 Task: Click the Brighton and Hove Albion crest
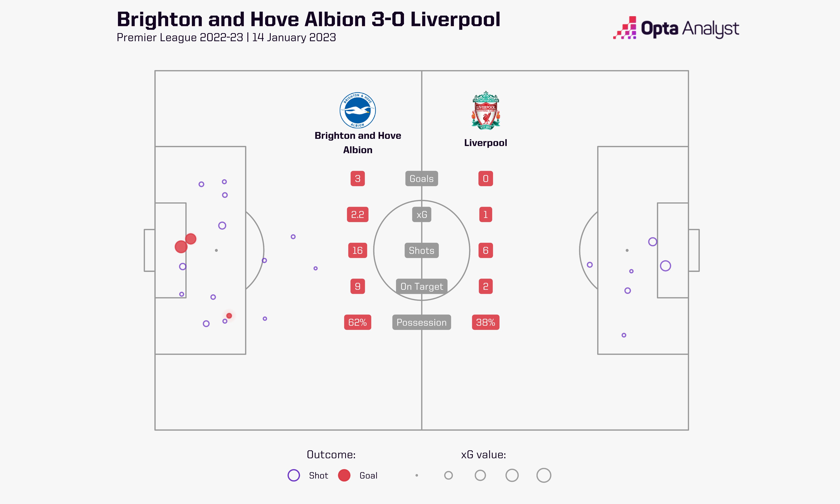pyautogui.click(x=357, y=110)
